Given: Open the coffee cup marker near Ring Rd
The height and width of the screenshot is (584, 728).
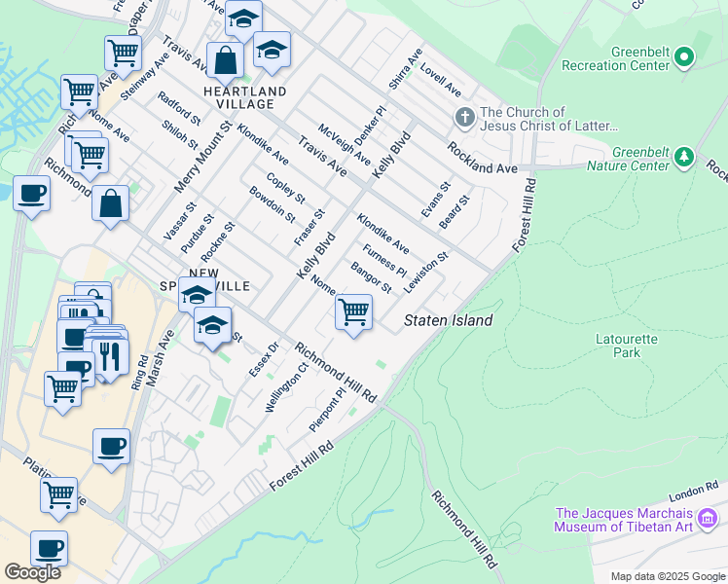Looking at the screenshot, I should (x=111, y=446).
